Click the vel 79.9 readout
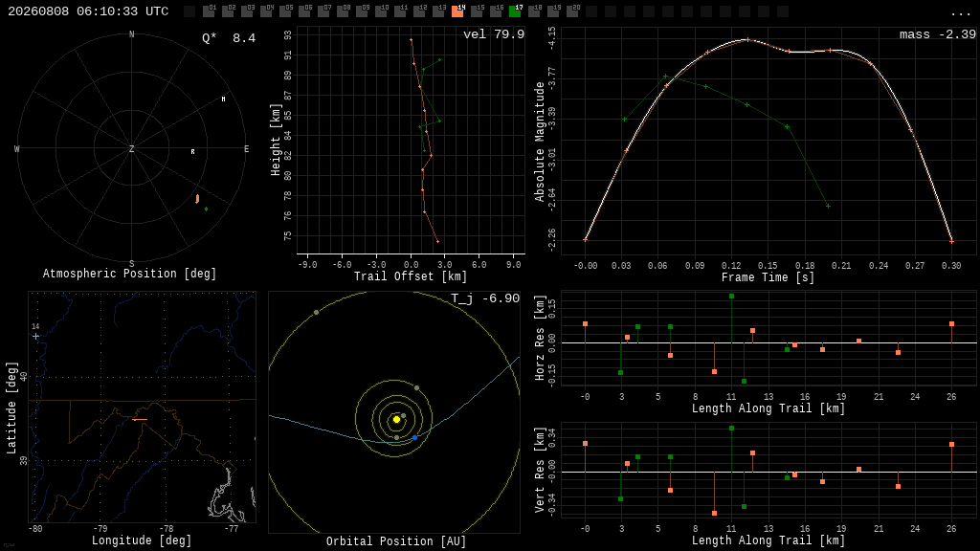The width and height of the screenshot is (980, 551). (x=494, y=34)
